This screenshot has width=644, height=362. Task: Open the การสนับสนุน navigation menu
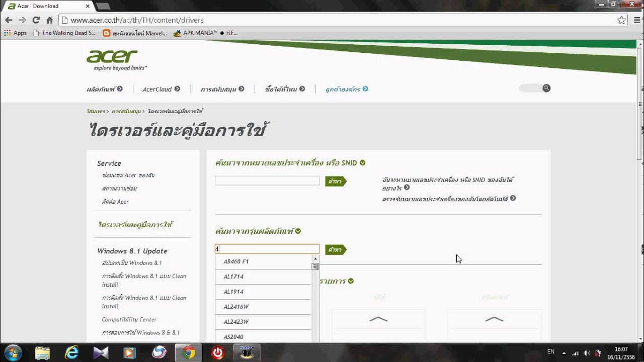click(x=222, y=89)
